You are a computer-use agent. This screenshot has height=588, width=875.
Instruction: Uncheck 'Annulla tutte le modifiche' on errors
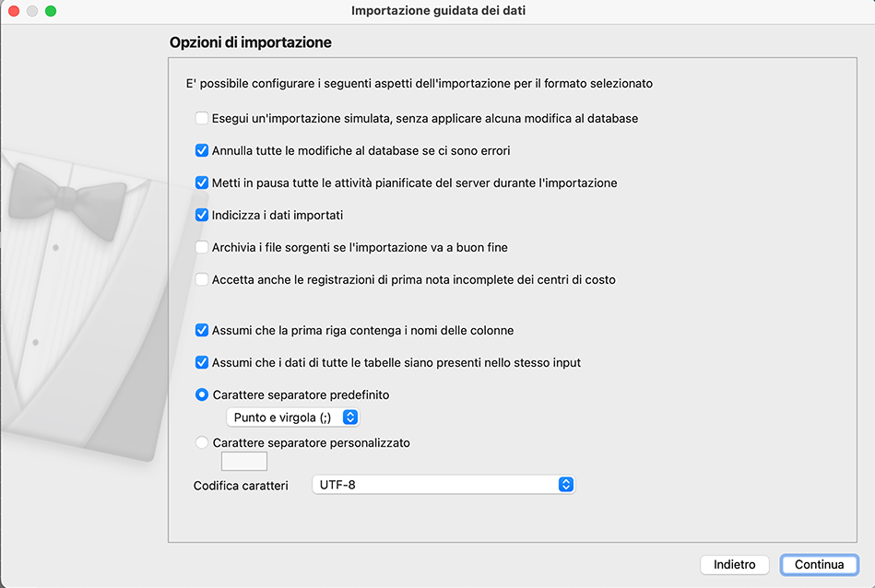[202, 150]
